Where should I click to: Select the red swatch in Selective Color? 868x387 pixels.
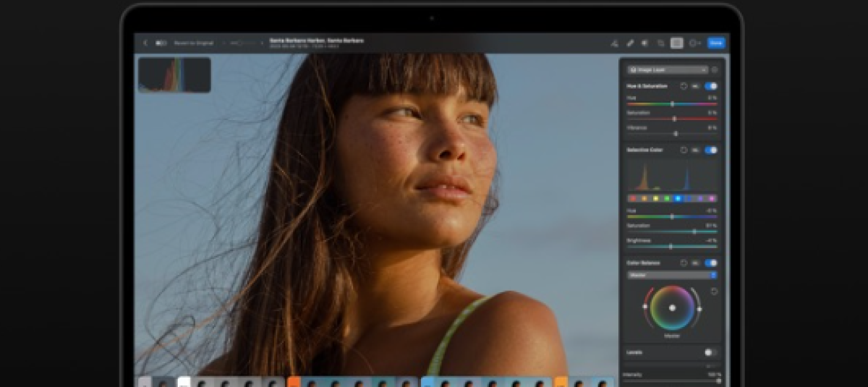[633, 198]
